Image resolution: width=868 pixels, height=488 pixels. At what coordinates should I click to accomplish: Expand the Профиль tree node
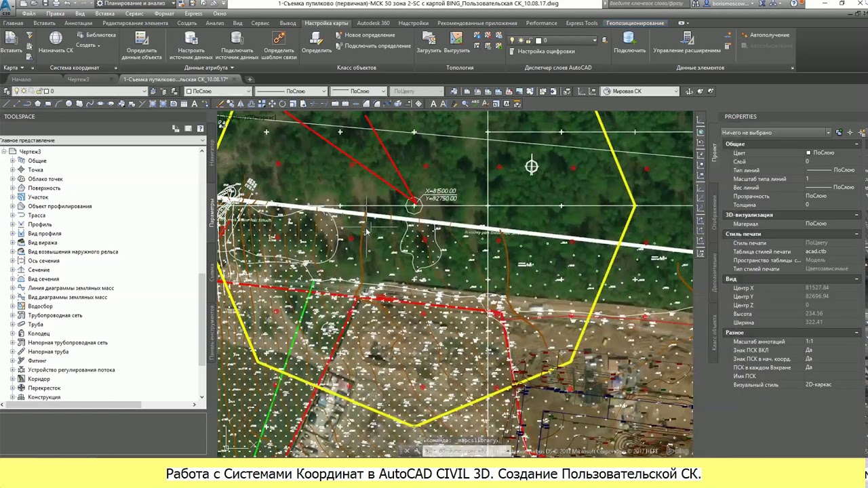[12, 224]
